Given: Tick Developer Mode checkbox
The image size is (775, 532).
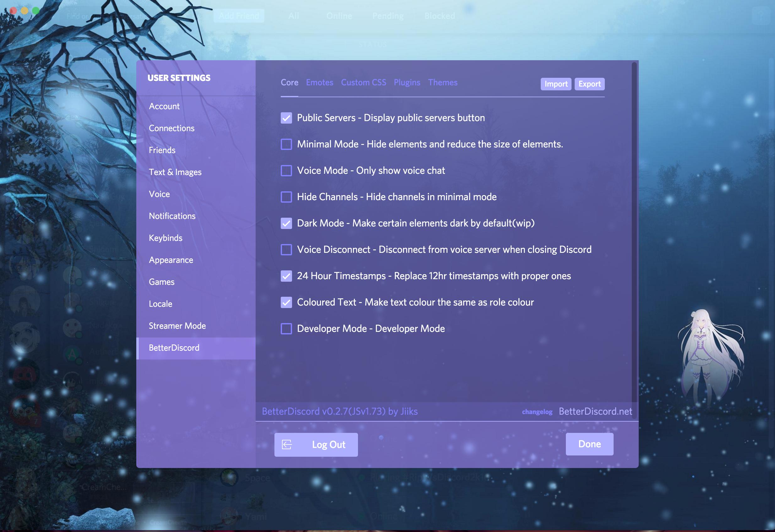Looking at the screenshot, I should (x=286, y=329).
